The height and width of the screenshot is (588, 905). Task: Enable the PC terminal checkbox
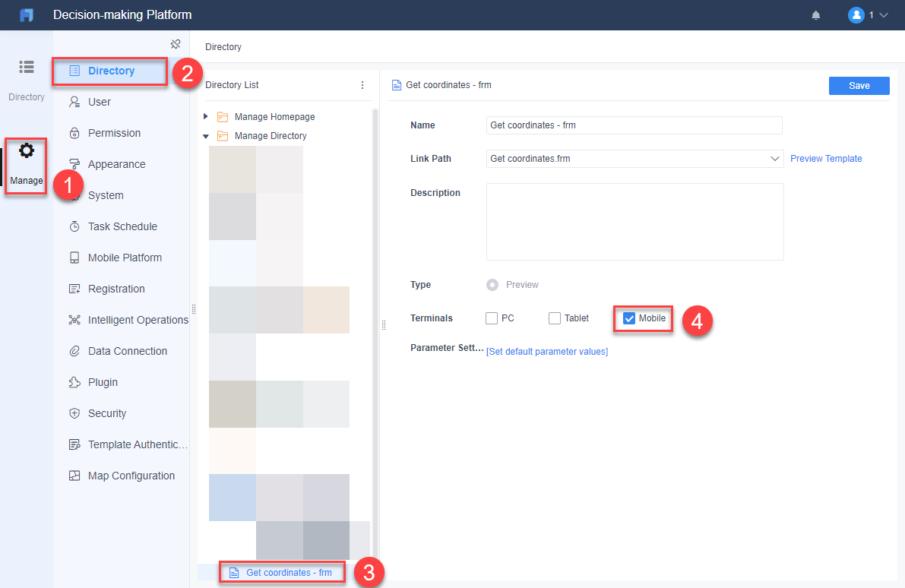click(x=492, y=318)
